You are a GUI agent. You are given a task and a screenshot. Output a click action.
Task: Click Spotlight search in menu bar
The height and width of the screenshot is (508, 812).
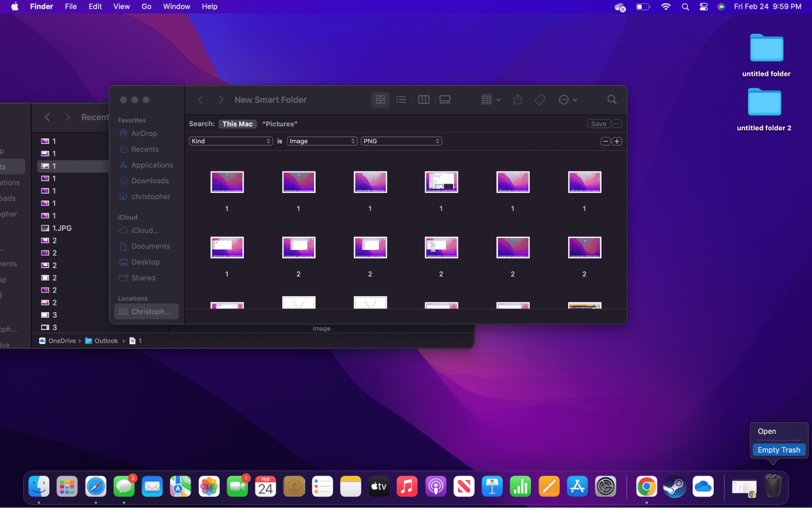pos(685,7)
